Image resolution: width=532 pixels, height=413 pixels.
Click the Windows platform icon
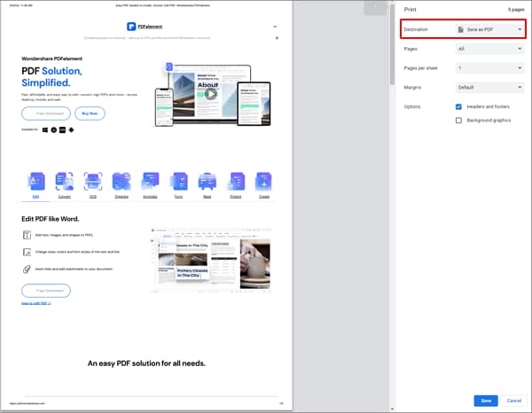tap(45, 130)
